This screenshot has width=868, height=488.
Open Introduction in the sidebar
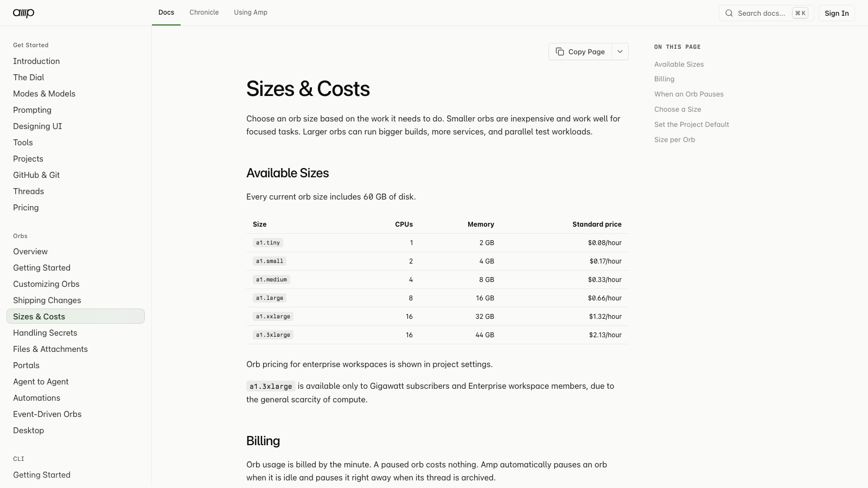pyautogui.click(x=36, y=61)
